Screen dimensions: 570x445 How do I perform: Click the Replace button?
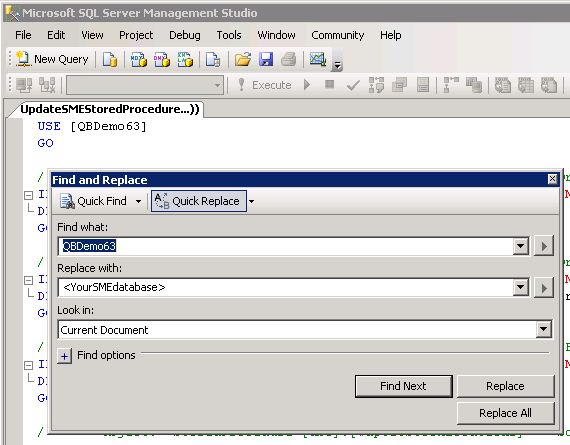click(506, 386)
